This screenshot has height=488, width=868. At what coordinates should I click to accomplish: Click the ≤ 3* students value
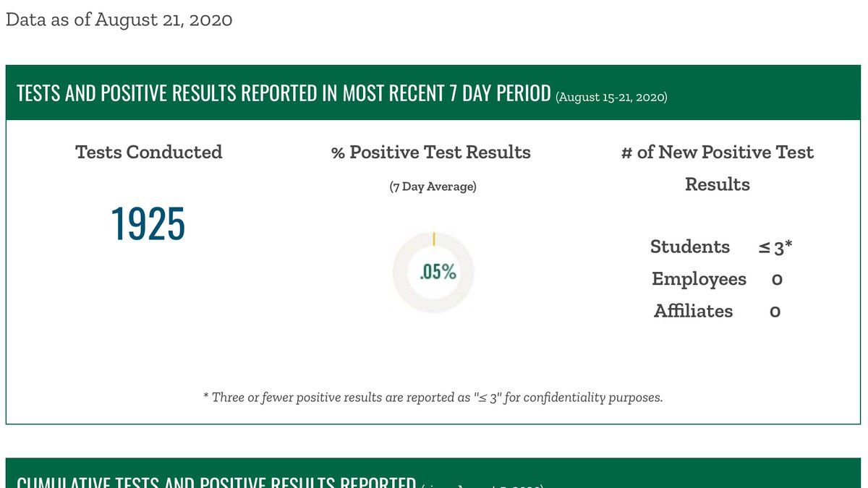pos(775,247)
